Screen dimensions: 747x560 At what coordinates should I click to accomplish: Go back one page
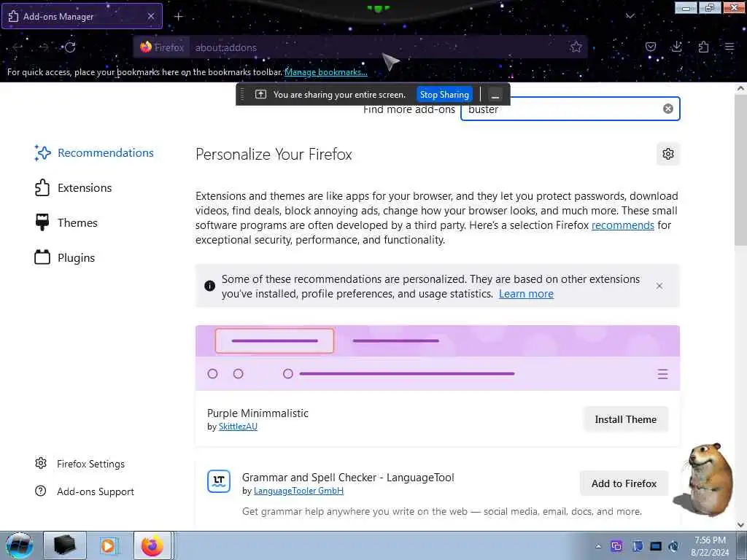click(18, 47)
